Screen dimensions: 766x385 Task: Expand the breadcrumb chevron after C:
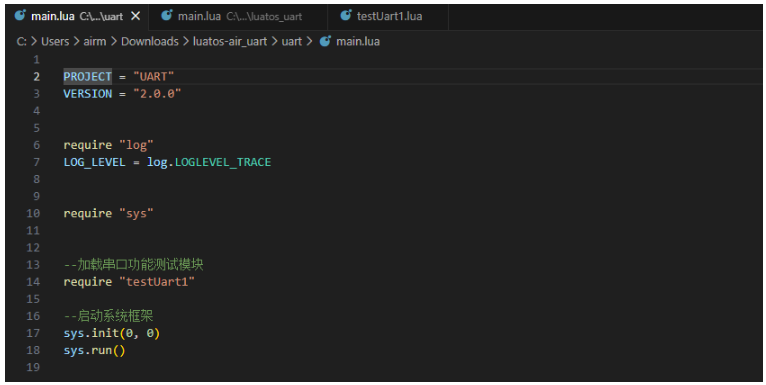(x=34, y=42)
